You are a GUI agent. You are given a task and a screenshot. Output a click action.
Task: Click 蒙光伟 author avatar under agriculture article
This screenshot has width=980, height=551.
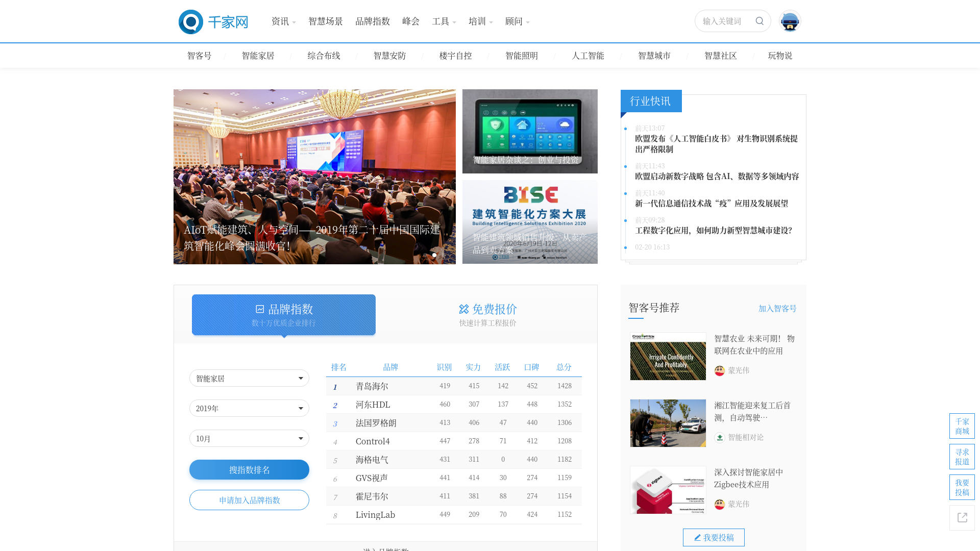(720, 371)
